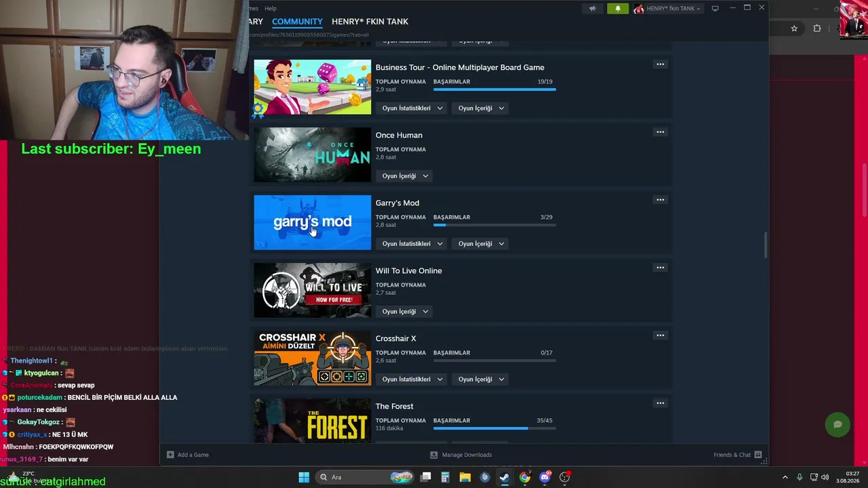Expand Oyun İçeriği for Garry's Mod
The image size is (868, 488).
pyautogui.click(x=481, y=244)
